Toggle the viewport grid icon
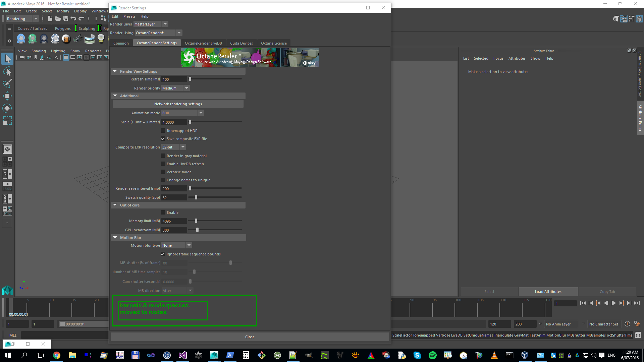The image size is (644, 362). [66, 58]
